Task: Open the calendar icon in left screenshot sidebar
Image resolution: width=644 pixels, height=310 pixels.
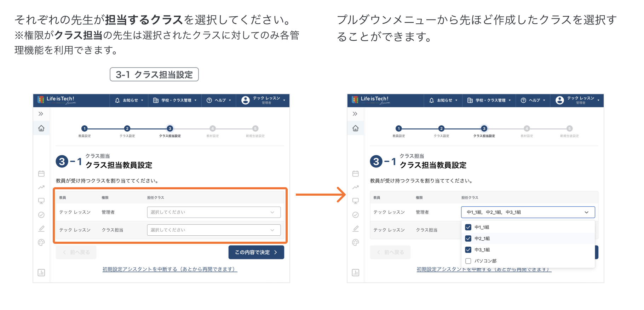Action: tap(41, 173)
